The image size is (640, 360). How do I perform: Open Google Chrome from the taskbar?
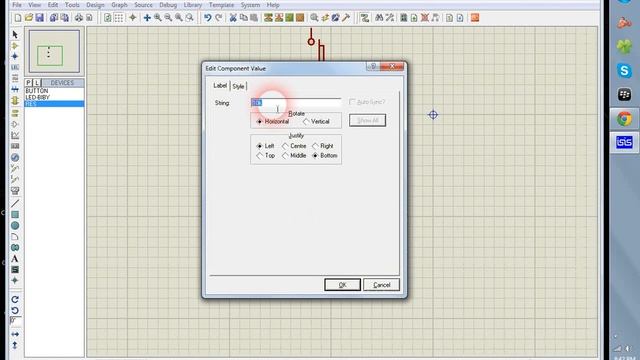pyautogui.click(x=624, y=119)
